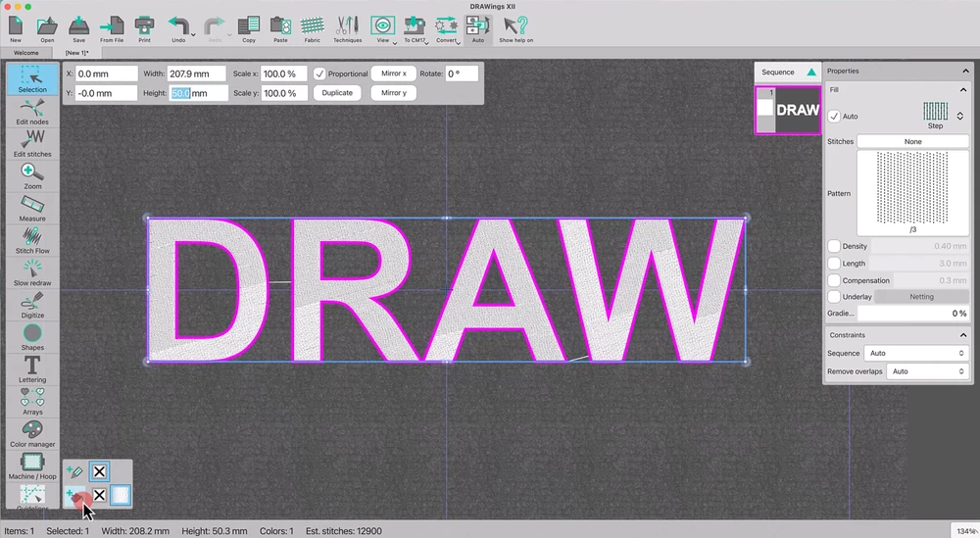Enable the Compensation checkbox
980x538 pixels.
tap(834, 280)
